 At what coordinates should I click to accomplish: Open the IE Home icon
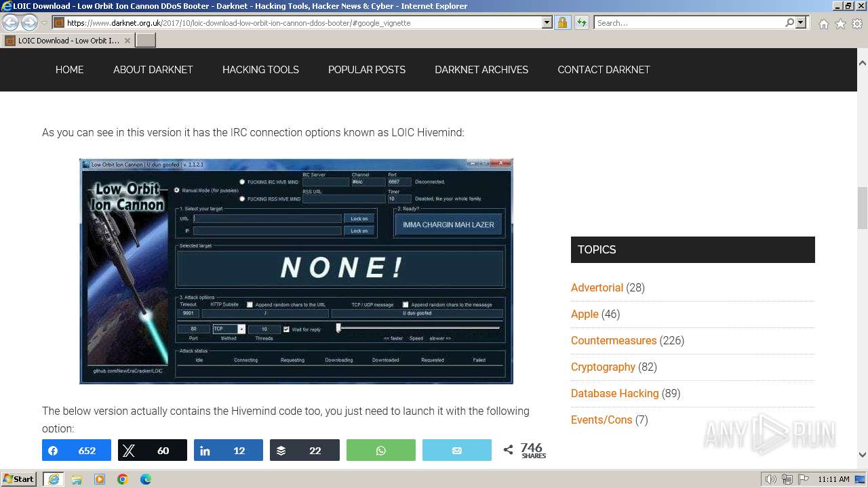(x=823, y=24)
